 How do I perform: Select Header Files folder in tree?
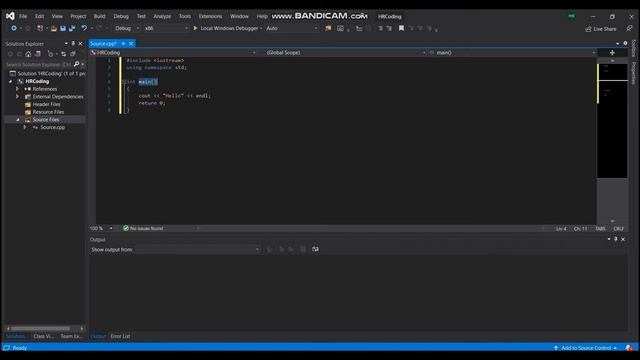click(46, 104)
